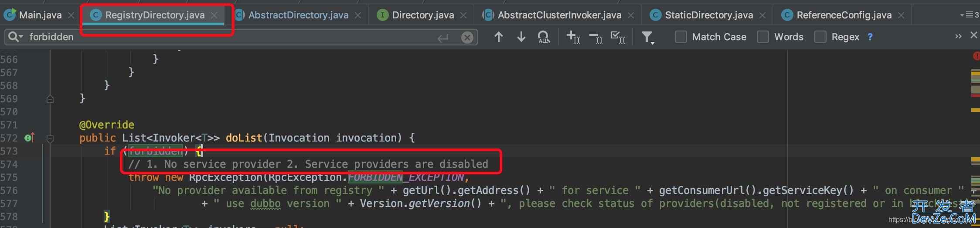Switch to the Main.java tab
The width and height of the screenshot is (980, 228).
(x=40, y=15)
